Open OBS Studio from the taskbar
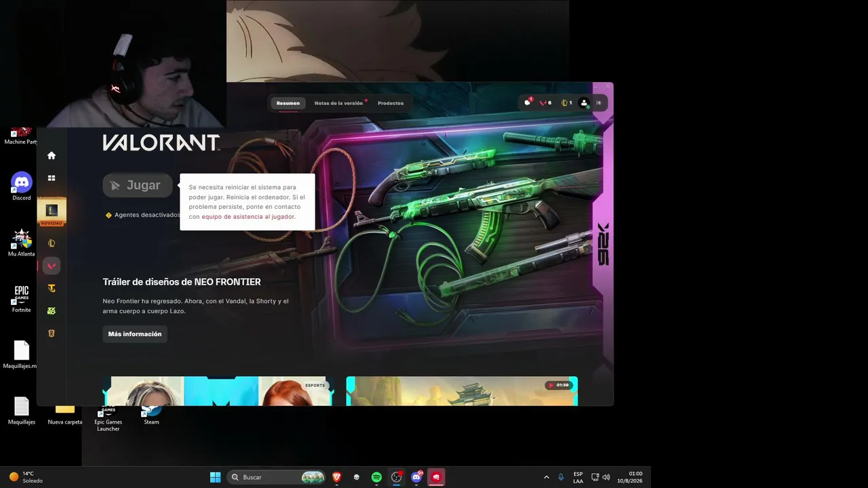868x488 pixels. (397, 477)
